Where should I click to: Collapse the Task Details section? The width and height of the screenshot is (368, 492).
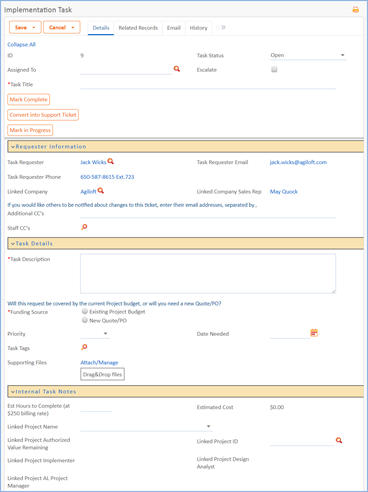point(13,244)
